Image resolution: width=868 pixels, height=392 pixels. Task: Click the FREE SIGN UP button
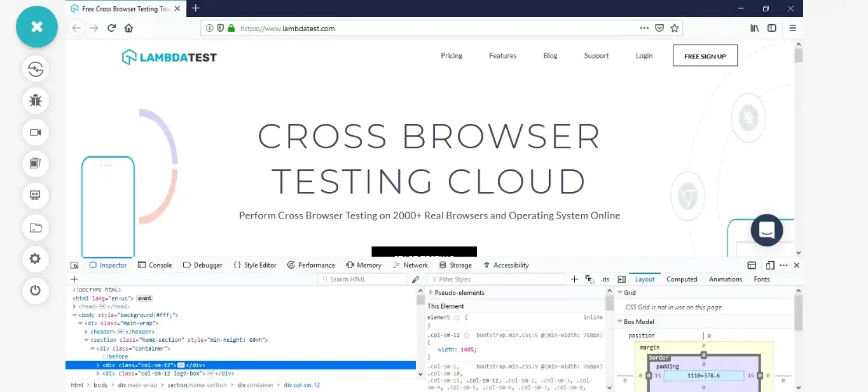coord(705,56)
